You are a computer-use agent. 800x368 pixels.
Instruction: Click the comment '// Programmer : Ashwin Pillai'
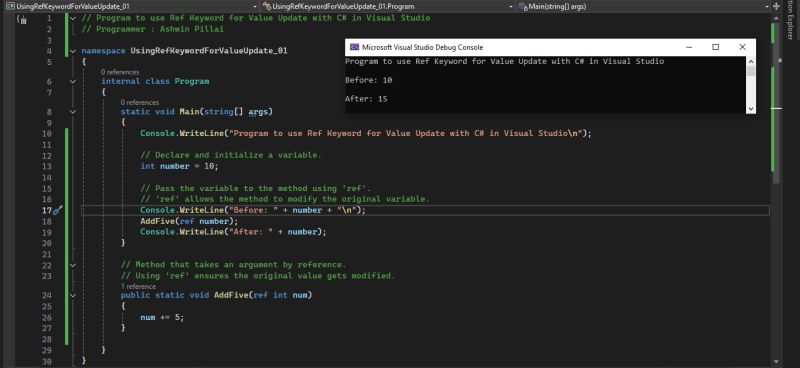point(153,29)
